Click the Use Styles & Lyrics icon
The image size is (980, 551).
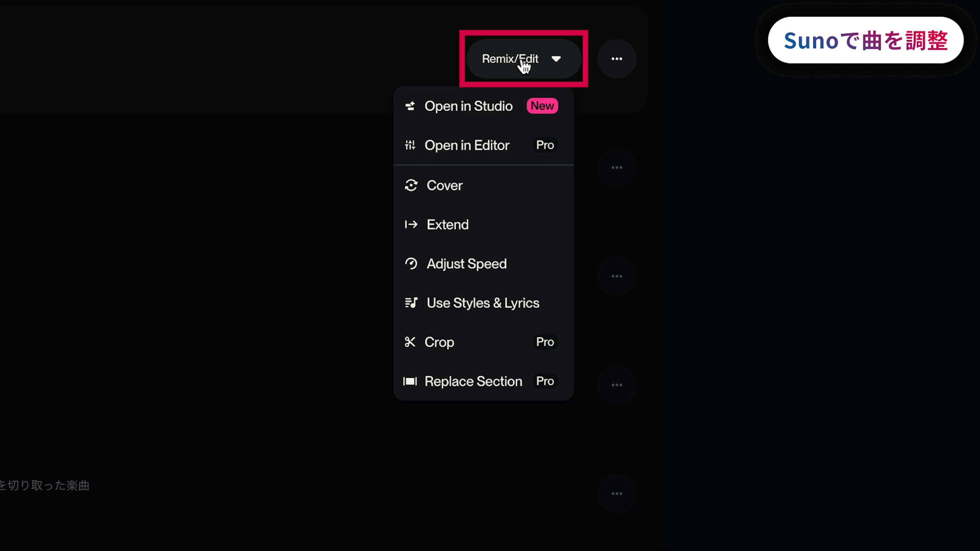click(411, 303)
